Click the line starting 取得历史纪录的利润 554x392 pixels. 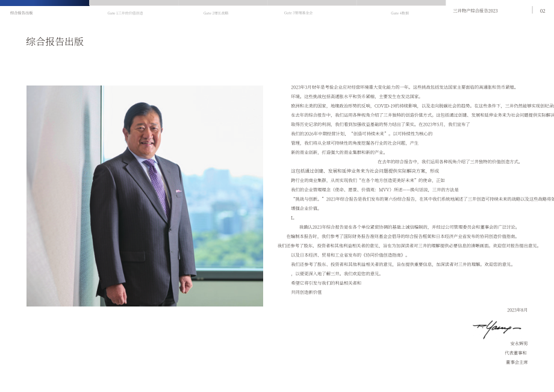click(380, 124)
